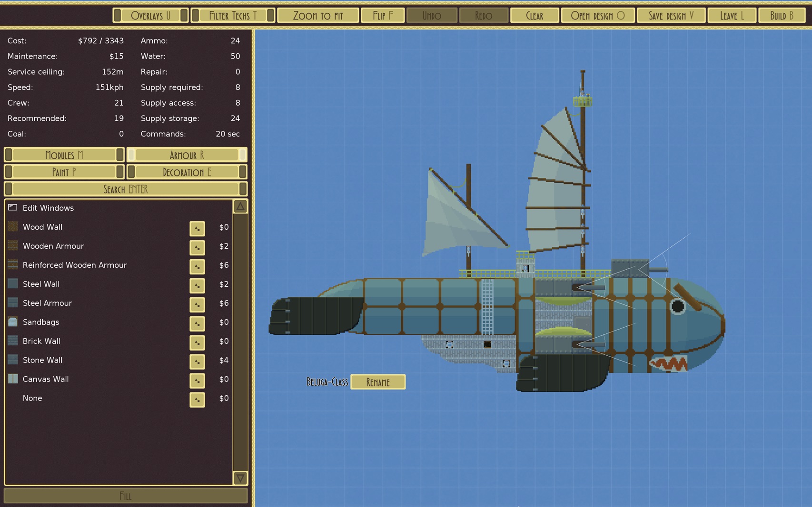The width and height of the screenshot is (812, 507).
Task: Open a saved design
Action: coord(598,16)
